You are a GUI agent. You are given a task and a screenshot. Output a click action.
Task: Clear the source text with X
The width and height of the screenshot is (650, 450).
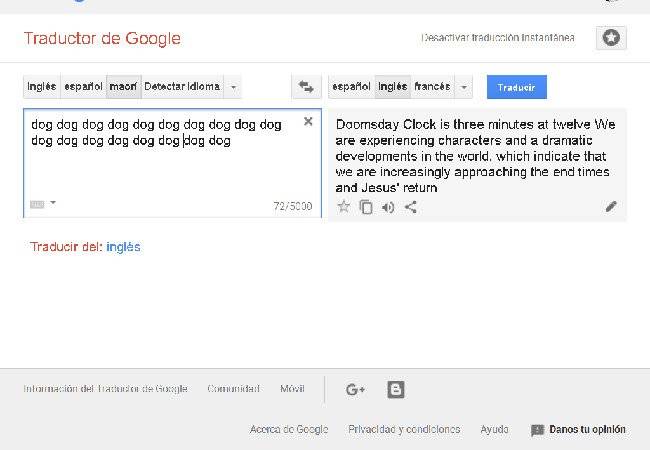(308, 121)
